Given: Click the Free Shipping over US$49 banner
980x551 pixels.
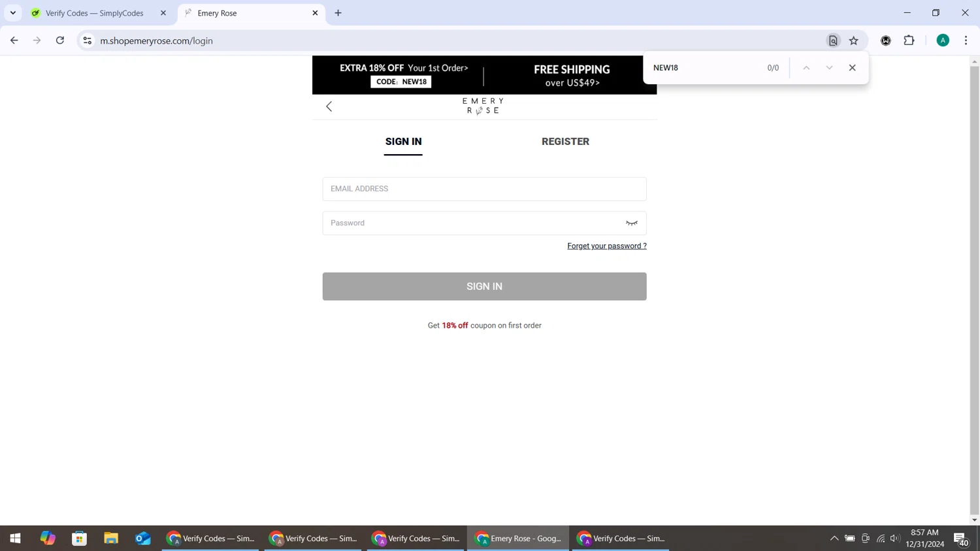Looking at the screenshot, I should pos(572,75).
